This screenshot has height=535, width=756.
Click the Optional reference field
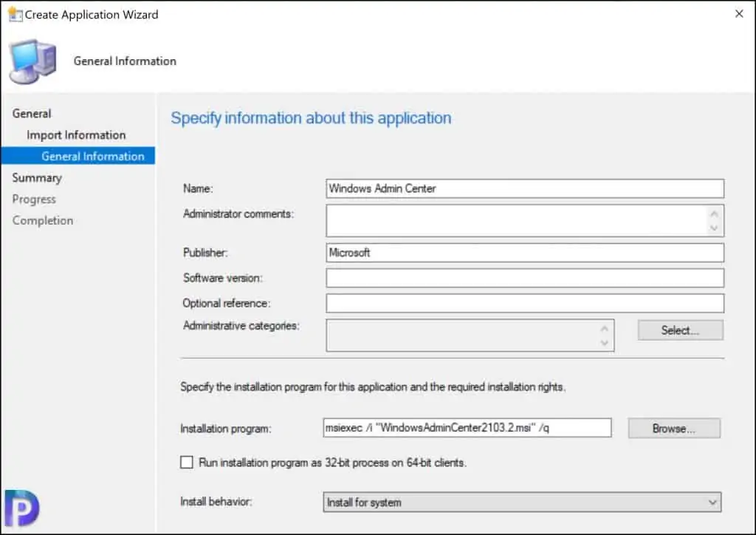click(525, 304)
